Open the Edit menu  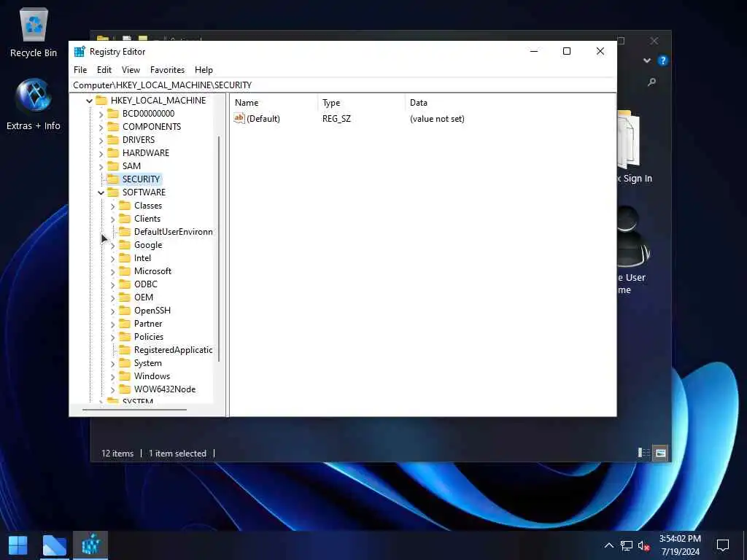tap(104, 70)
